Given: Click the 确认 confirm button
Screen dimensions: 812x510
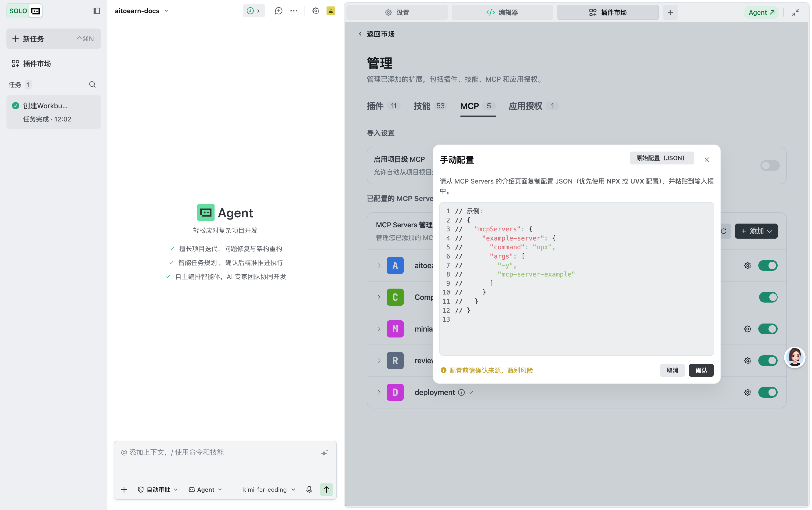Looking at the screenshot, I should pos(701,370).
